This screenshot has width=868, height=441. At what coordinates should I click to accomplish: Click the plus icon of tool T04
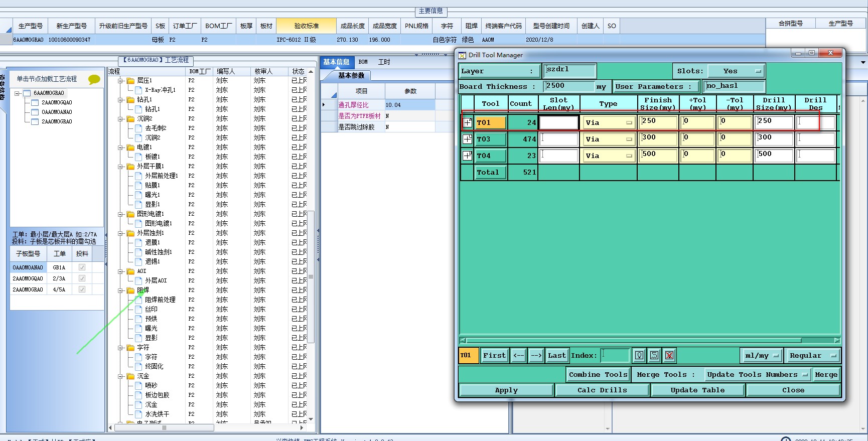point(468,156)
